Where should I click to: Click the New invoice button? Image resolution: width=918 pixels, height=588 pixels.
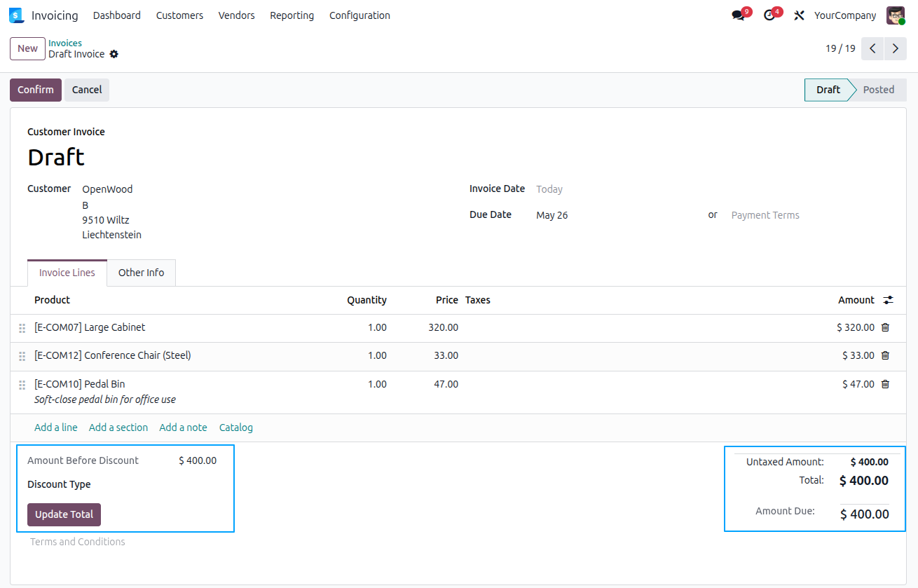(27, 48)
